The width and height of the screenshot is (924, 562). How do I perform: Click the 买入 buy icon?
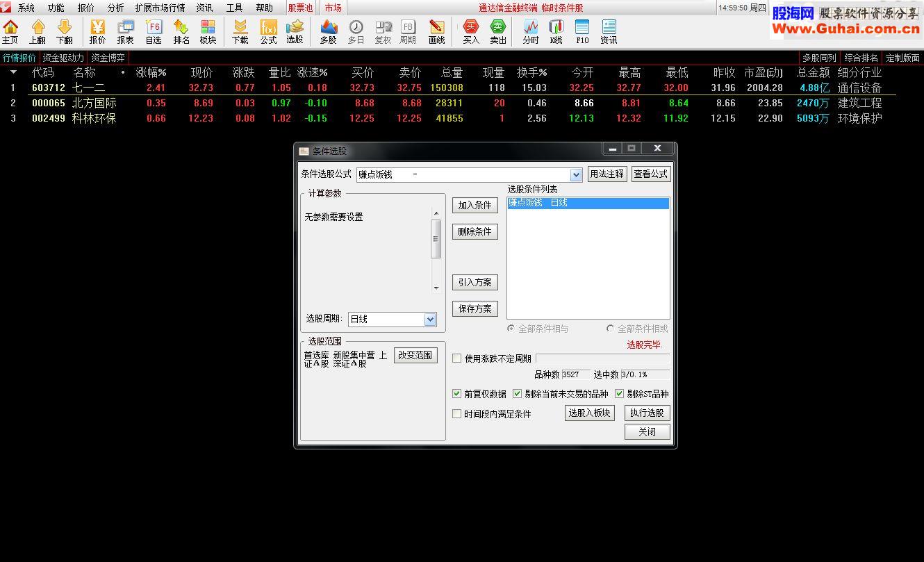click(471, 31)
